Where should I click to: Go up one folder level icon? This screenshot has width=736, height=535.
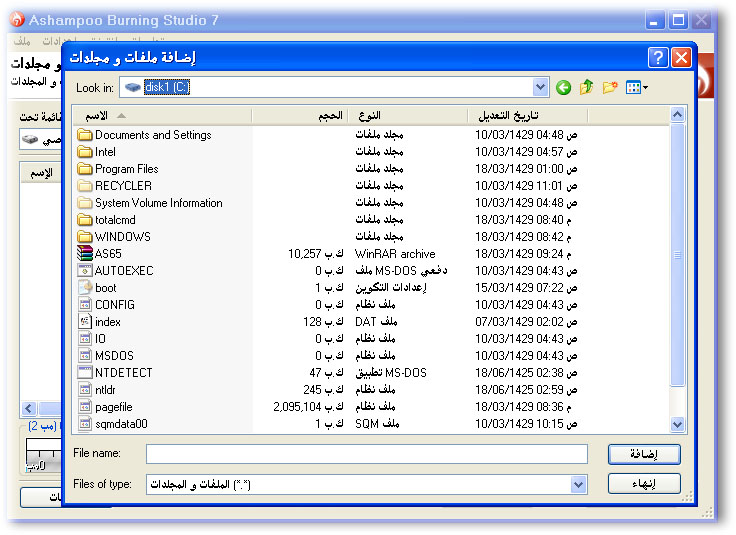(586, 87)
